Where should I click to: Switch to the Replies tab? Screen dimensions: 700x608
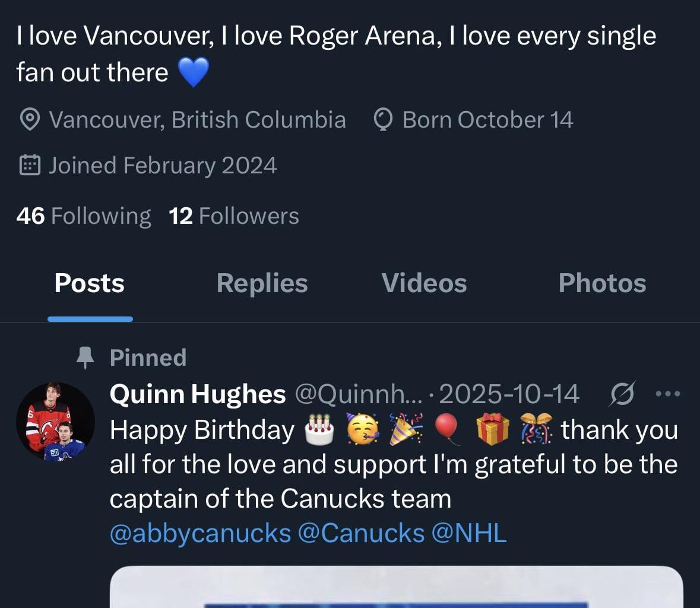pos(262,283)
